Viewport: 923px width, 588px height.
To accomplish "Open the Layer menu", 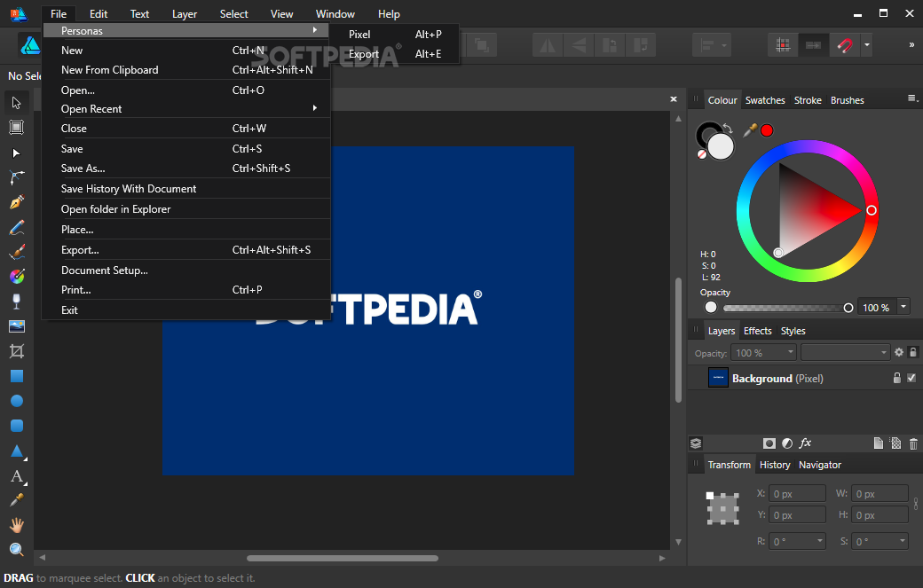I will click(185, 13).
